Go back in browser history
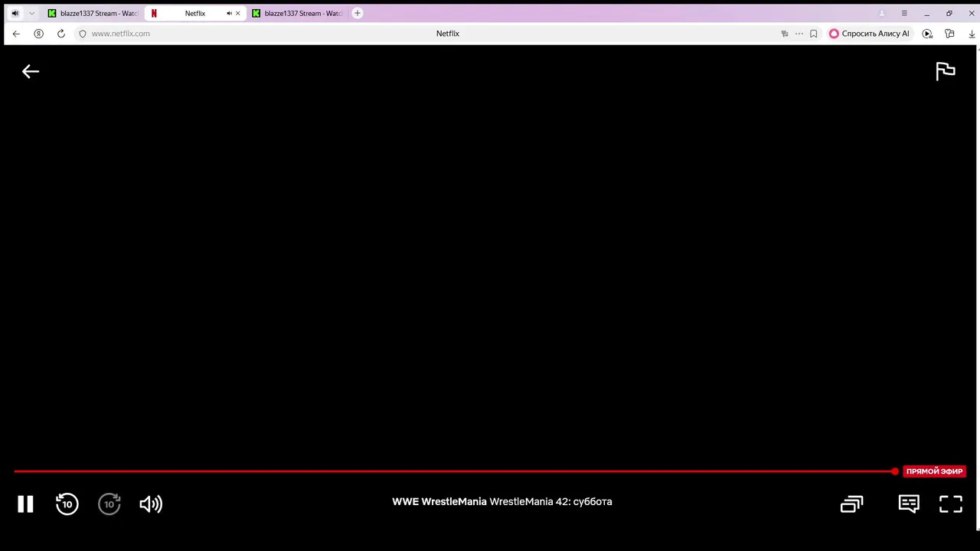This screenshot has height=551, width=980. [x=16, y=34]
